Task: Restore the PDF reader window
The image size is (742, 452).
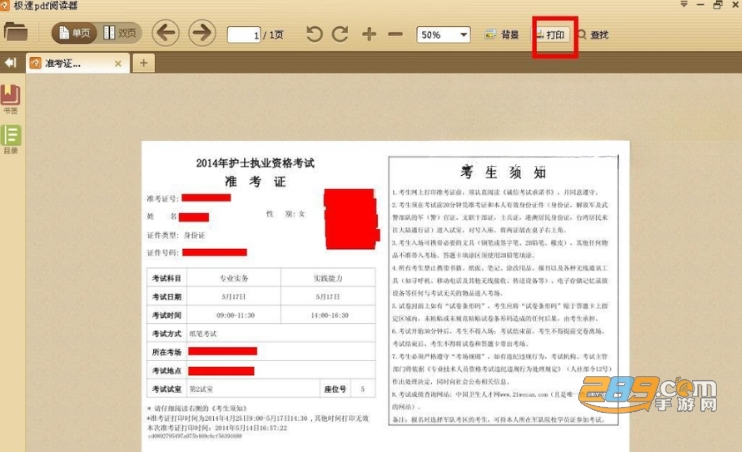Action: pos(718,5)
